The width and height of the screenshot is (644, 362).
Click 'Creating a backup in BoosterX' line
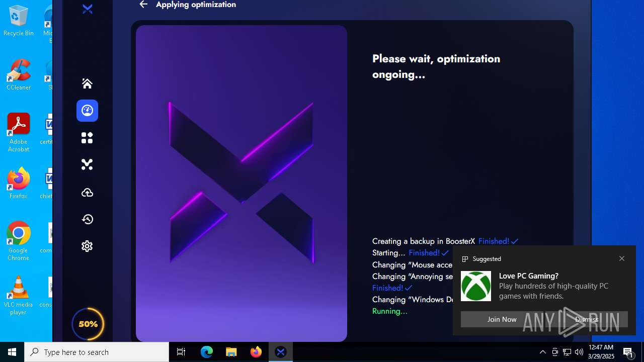click(x=424, y=241)
